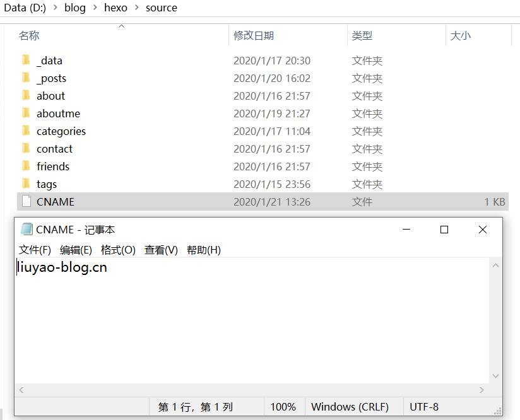520x420 pixels.
Task: Select the CNAME file icon
Action: click(x=27, y=201)
